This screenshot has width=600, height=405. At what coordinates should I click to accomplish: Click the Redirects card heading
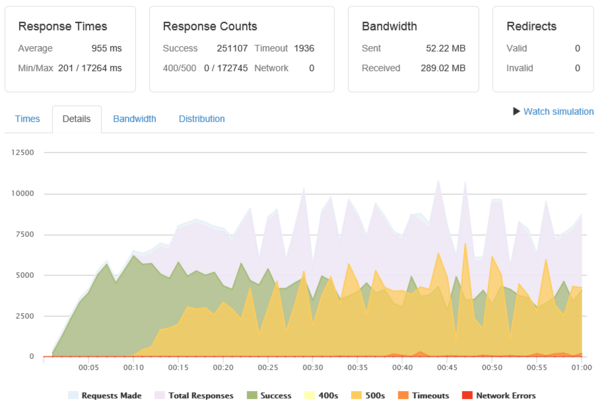[532, 26]
